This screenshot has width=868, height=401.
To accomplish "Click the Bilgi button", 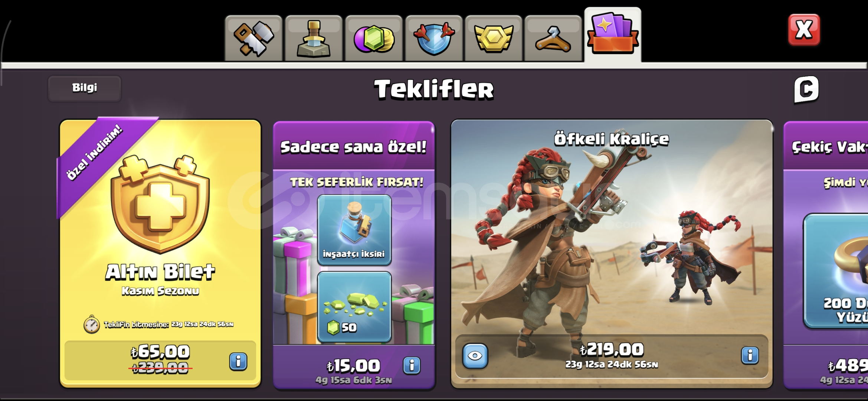I will click(x=85, y=88).
